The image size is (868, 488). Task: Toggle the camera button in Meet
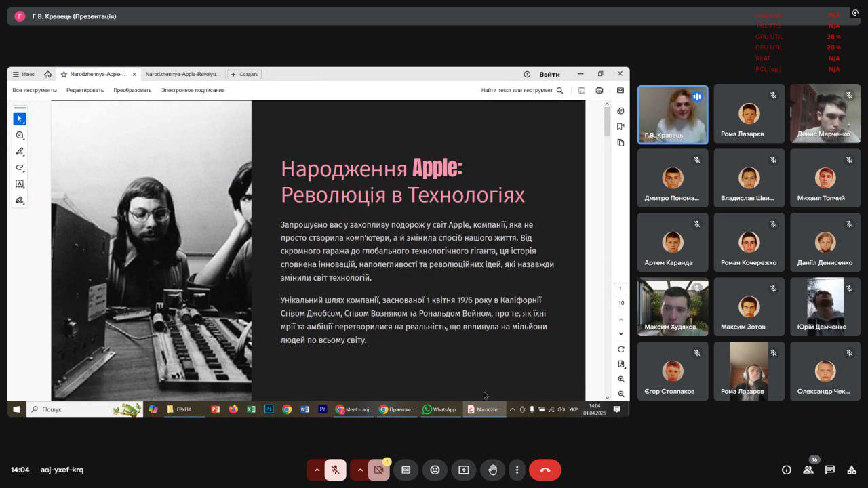tap(379, 470)
